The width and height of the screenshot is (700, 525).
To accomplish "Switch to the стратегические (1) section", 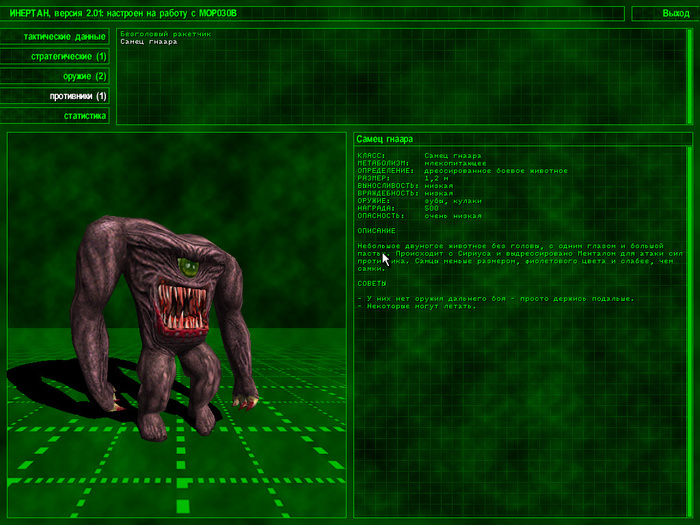I will 56,56.
